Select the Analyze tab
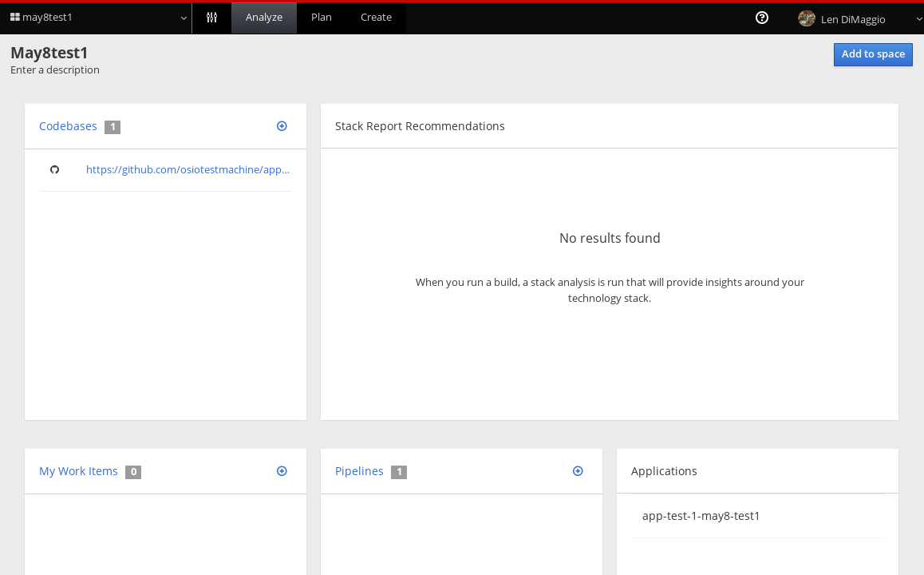 click(263, 17)
